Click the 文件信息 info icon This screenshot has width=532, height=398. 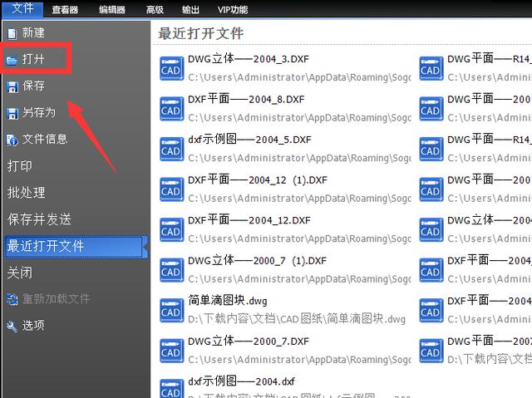tap(12, 140)
